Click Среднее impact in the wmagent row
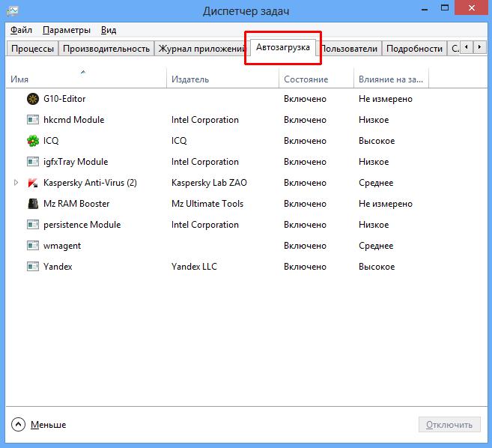 point(376,246)
